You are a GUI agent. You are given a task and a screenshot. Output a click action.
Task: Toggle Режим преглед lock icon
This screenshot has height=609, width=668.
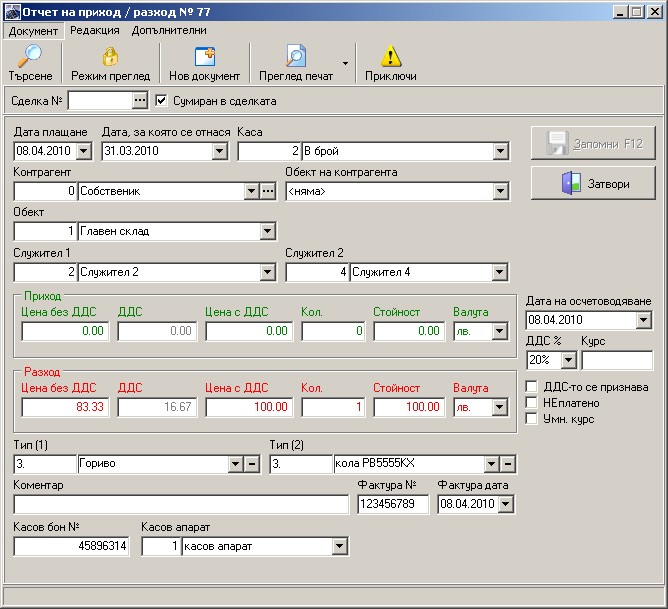110,57
